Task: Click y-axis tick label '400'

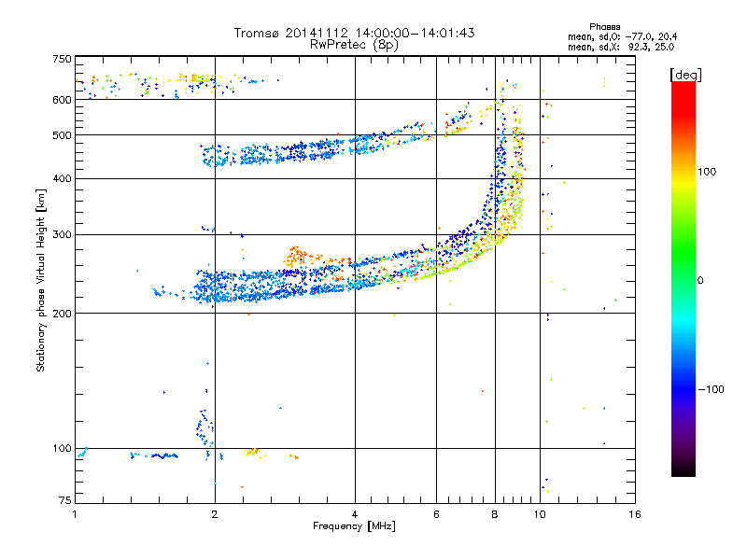Action: click(x=62, y=178)
